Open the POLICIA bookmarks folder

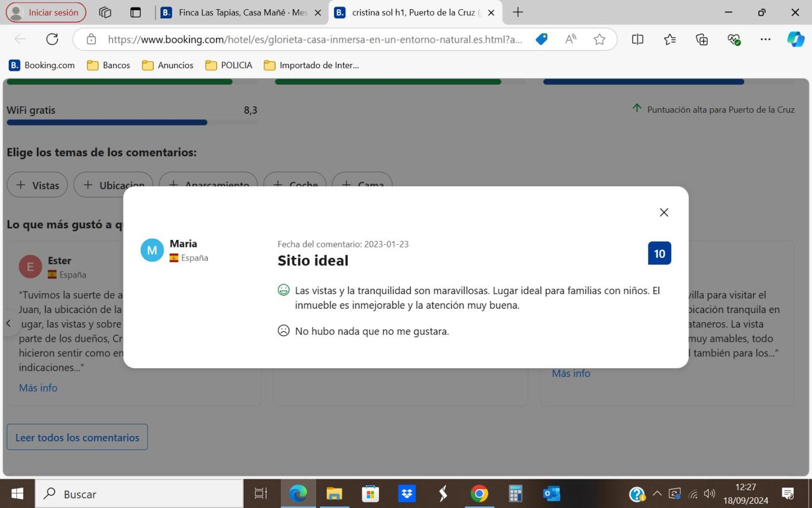[229, 65]
